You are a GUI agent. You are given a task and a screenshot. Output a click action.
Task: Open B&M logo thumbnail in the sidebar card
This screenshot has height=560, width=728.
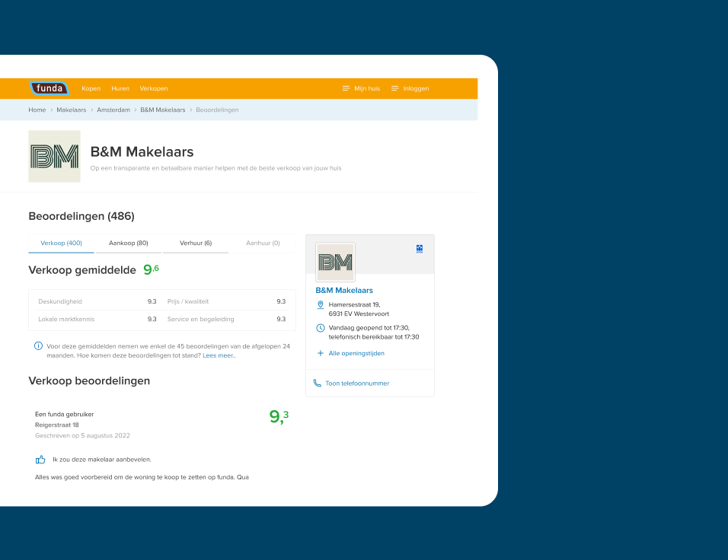pos(335,262)
